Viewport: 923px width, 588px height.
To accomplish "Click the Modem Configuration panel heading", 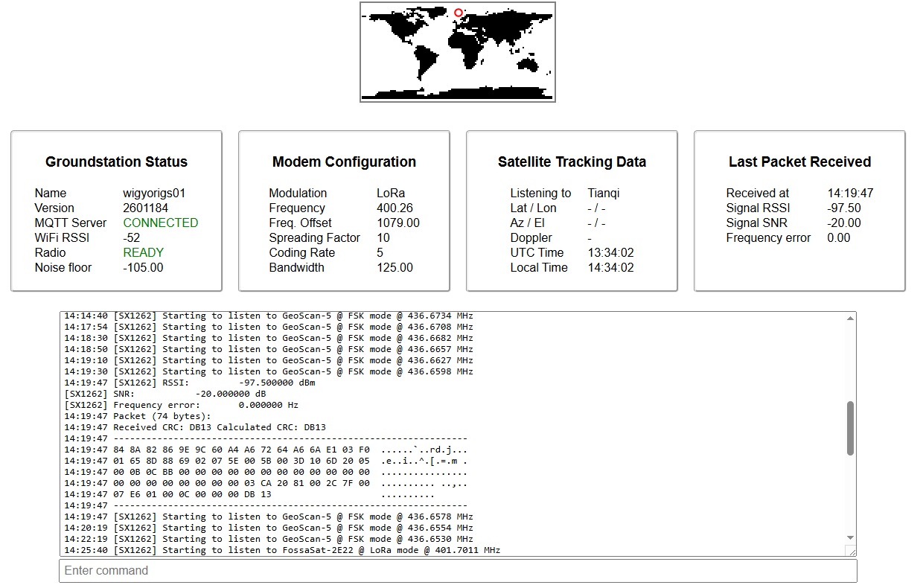I will [344, 162].
